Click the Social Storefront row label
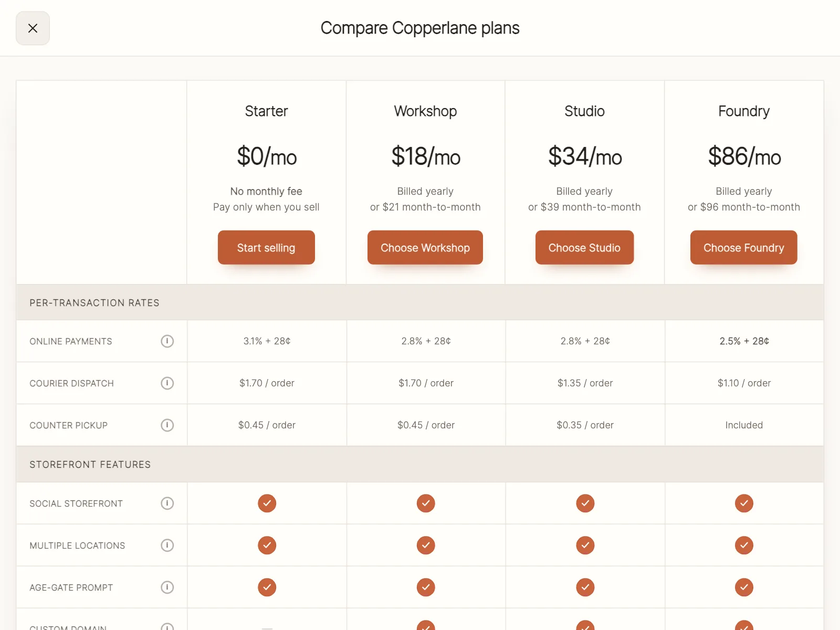The image size is (840, 630). click(x=76, y=503)
